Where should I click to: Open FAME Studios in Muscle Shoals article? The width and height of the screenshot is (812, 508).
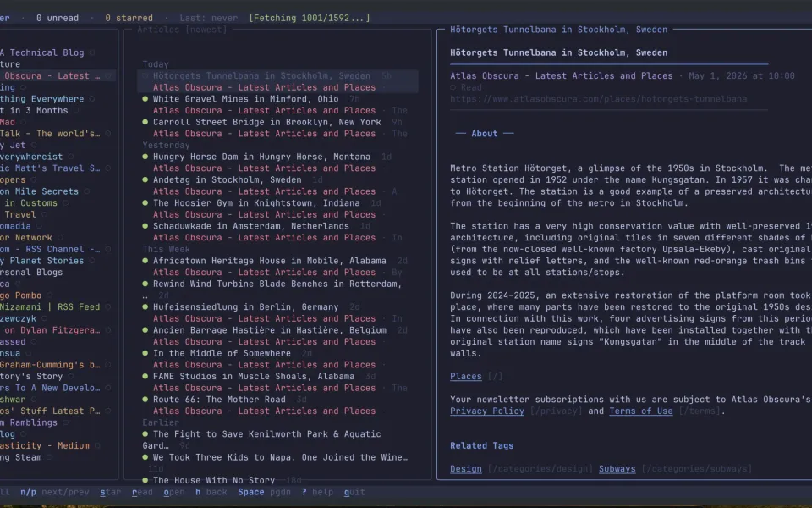pyautogui.click(x=254, y=376)
